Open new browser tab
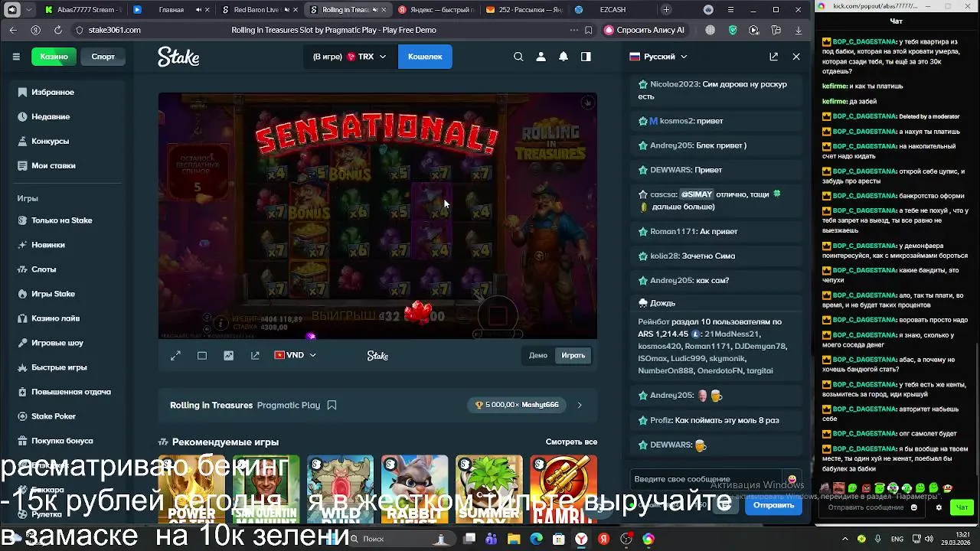This screenshot has height=551, width=980. tap(666, 10)
